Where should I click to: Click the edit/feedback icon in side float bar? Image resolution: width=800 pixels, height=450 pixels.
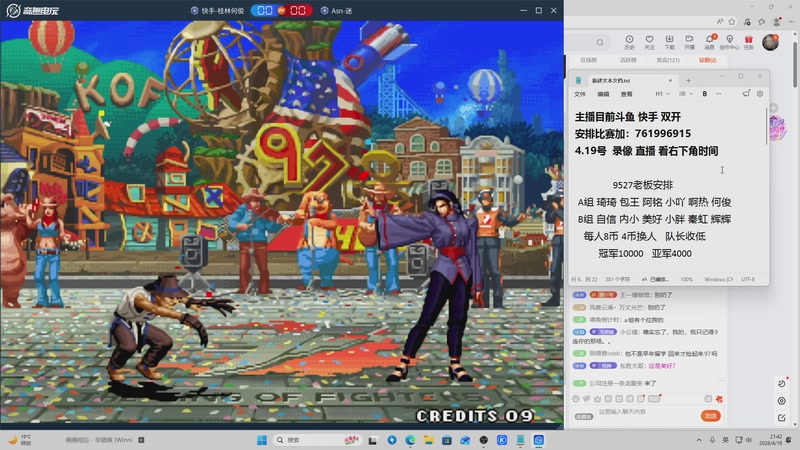[x=782, y=418]
